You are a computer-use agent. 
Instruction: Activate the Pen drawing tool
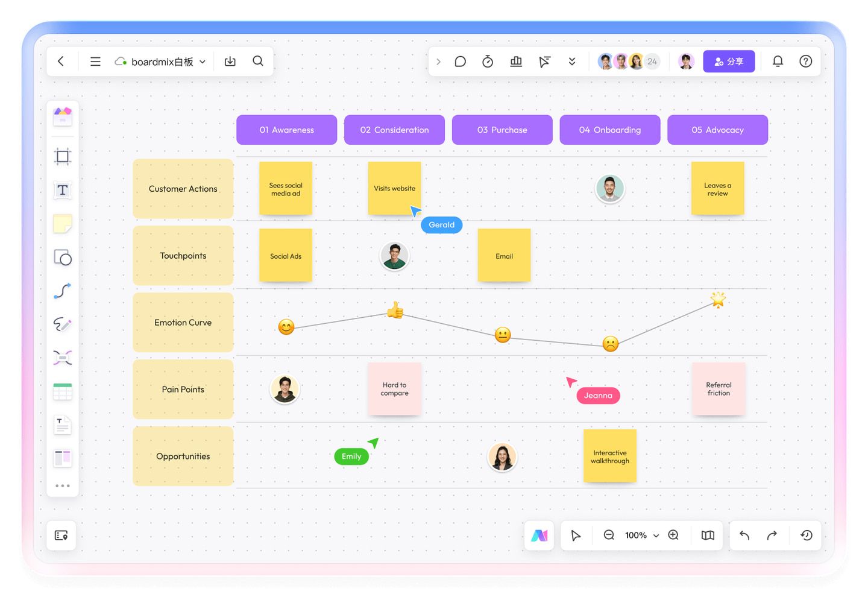(63, 324)
